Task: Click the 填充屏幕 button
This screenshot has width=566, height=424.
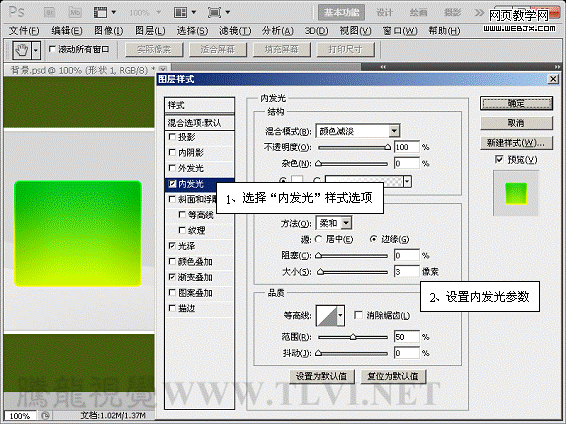Action: tap(282, 49)
